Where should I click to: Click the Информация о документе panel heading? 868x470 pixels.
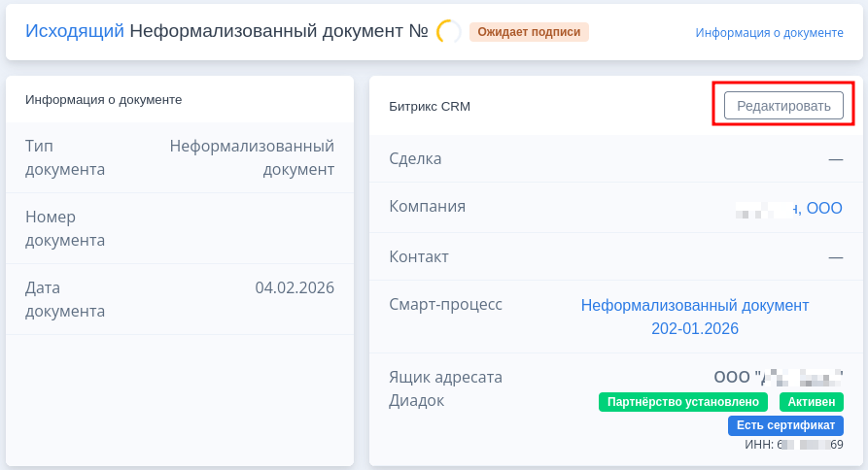point(103,99)
